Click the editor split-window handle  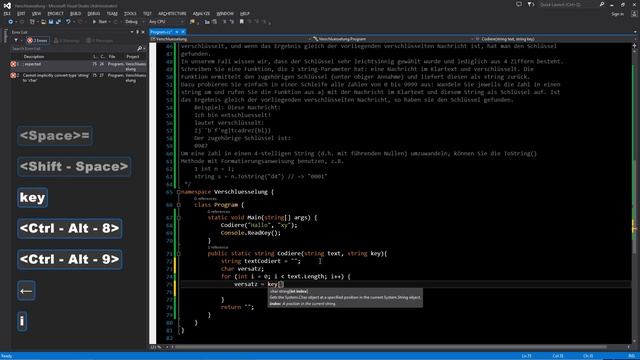click(635, 45)
